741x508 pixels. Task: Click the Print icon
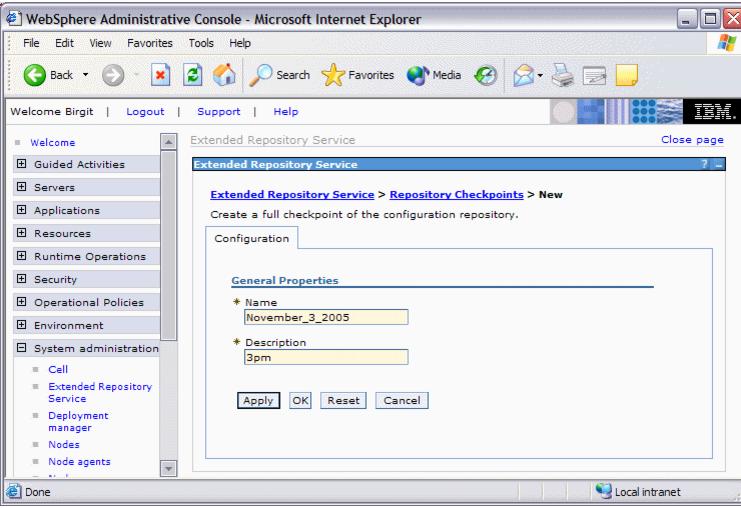coord(563,75)
